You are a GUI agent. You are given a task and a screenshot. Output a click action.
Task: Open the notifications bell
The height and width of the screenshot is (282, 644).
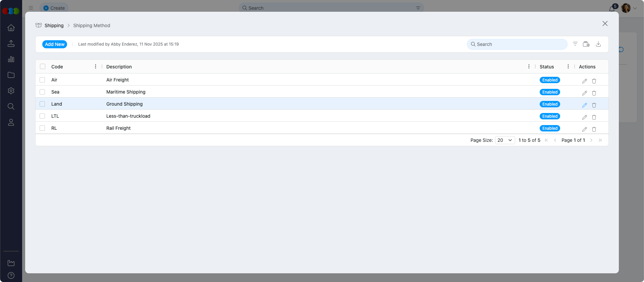(x=612, y=8)
